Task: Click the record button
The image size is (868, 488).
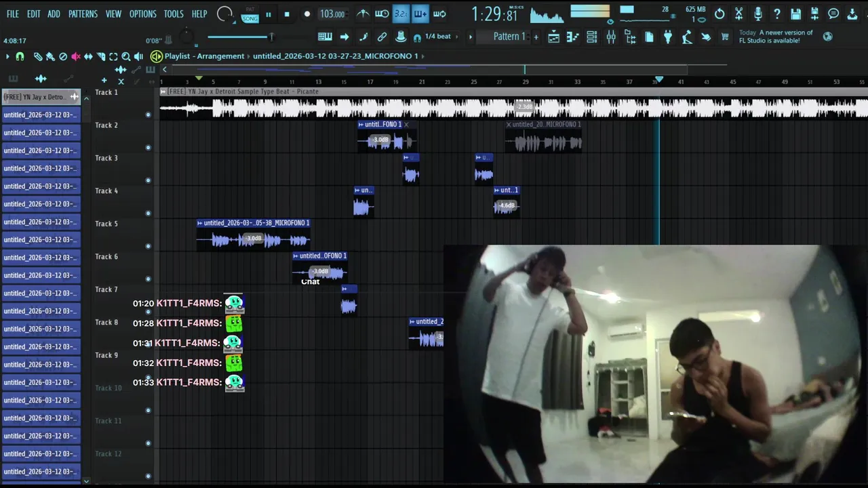Action: click(307, 14)
